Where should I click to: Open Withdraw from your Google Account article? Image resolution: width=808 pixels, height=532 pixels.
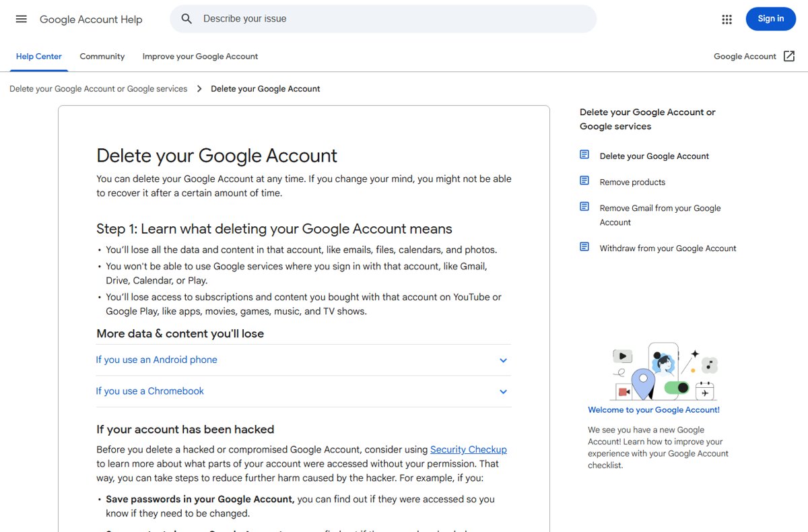tap(668, 248)
